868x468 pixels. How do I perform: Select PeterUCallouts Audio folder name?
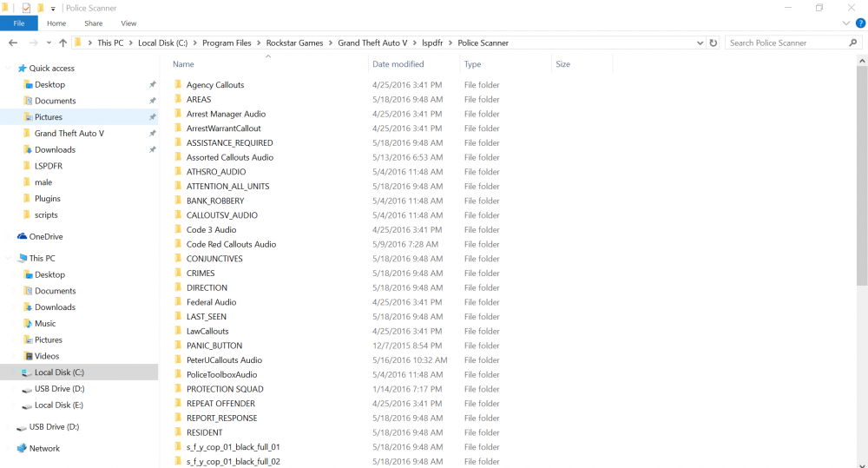pyautogui.click(x=224, y=360)
